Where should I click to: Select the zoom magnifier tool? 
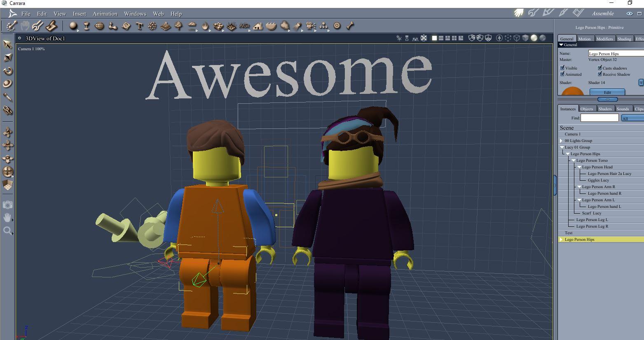tap(7, 231)
